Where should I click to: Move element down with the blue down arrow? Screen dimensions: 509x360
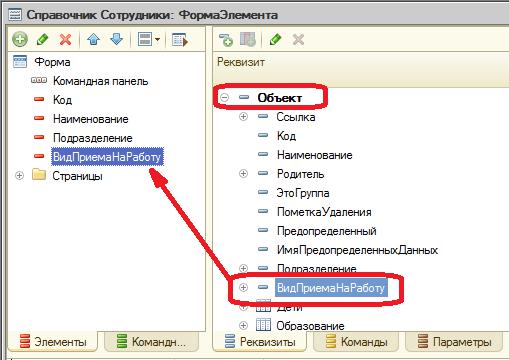point(116,39)
